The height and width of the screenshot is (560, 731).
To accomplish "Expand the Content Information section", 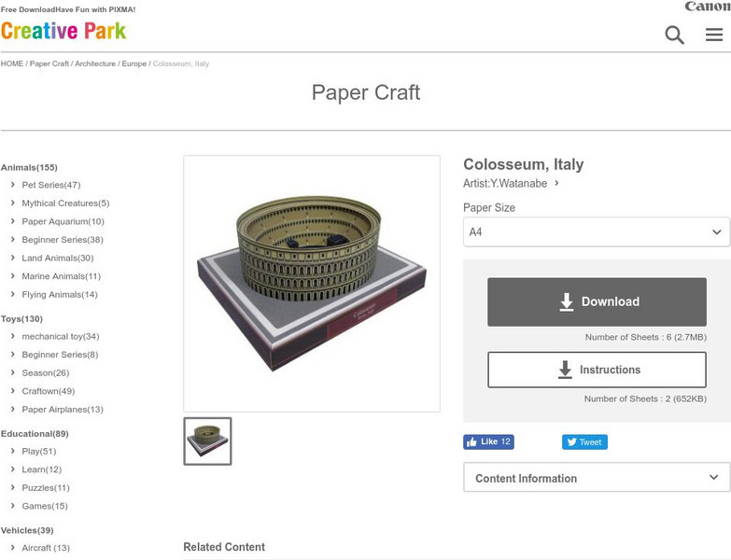I will (x=597, y=478).
